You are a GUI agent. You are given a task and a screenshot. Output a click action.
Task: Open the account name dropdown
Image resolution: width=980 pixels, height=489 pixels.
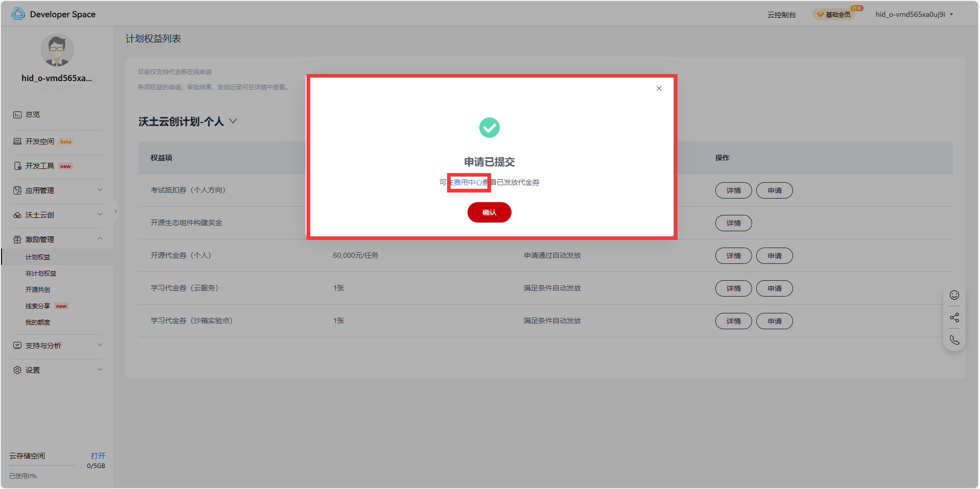tap(914, 14)
